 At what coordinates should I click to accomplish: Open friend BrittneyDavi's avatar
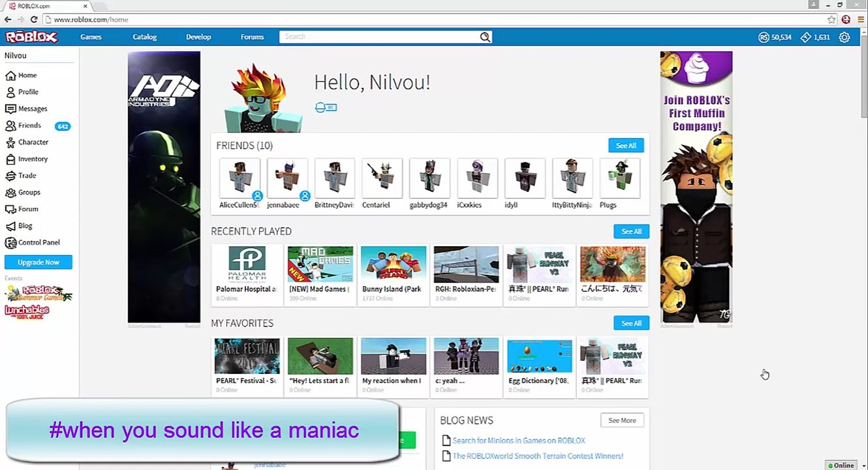335,178
